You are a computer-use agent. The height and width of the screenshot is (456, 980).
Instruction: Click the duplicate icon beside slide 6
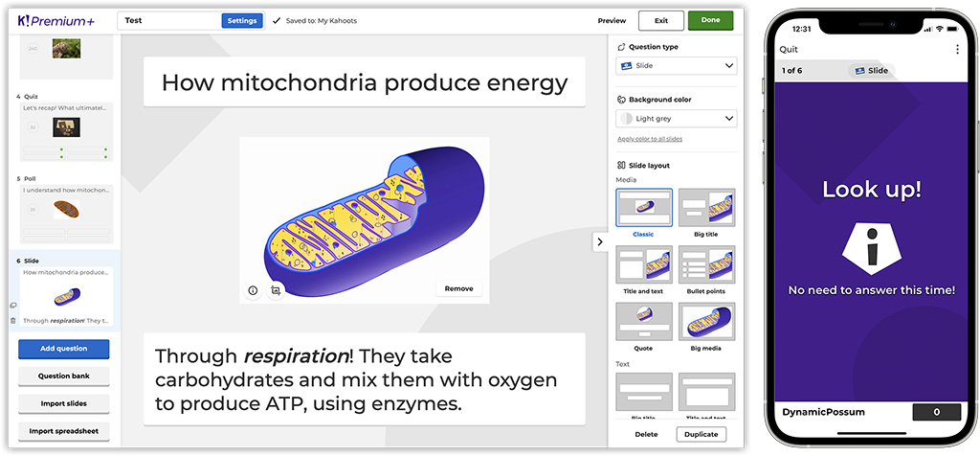coord(13,306)
